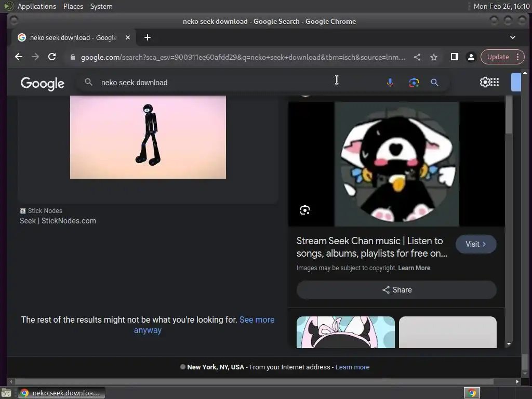The image size is (532, 399).
Task: Click show desktop icon in bottom panel
Action: click(x=6, y=393)
